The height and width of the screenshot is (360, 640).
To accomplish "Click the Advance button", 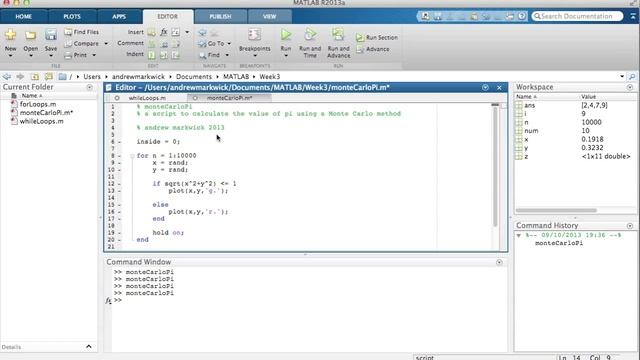I will 373,49.
